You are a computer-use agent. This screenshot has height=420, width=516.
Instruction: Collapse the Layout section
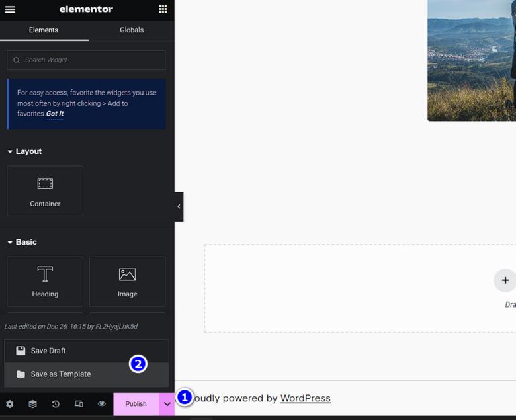24,151
